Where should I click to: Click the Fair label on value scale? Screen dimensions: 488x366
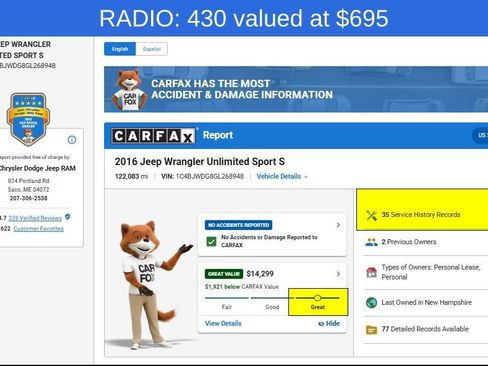227,307
